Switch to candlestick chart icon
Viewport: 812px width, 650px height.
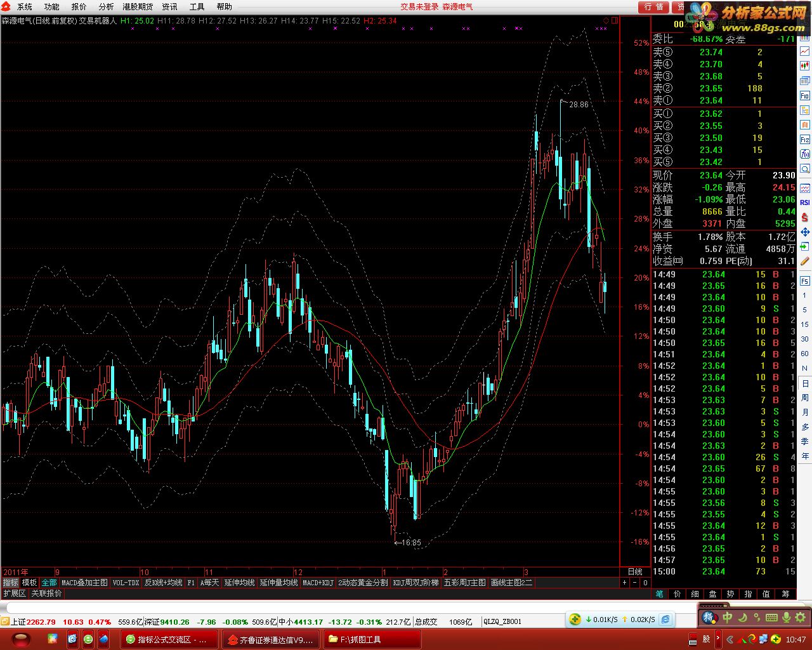click(x=804, y=65)
